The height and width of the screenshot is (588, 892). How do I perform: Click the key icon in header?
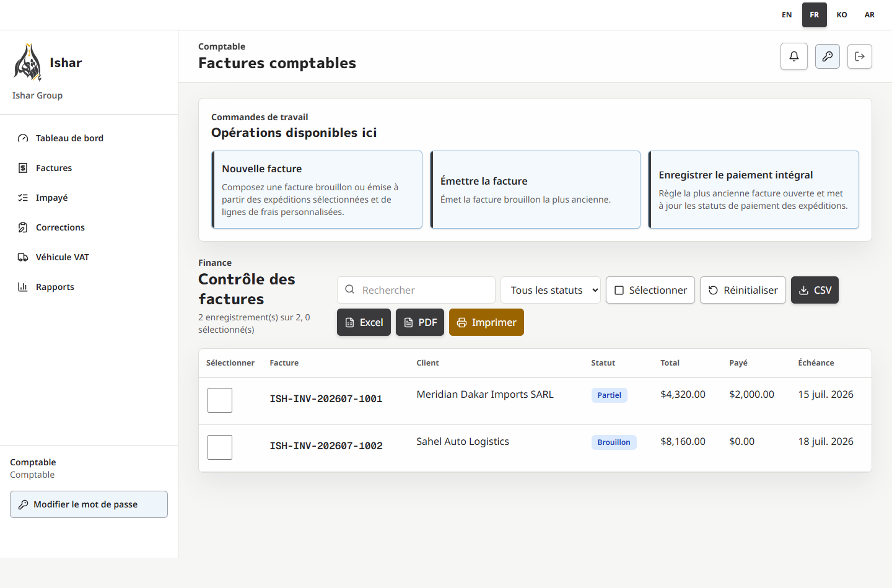pyautogui.click(x=827, y=56)
